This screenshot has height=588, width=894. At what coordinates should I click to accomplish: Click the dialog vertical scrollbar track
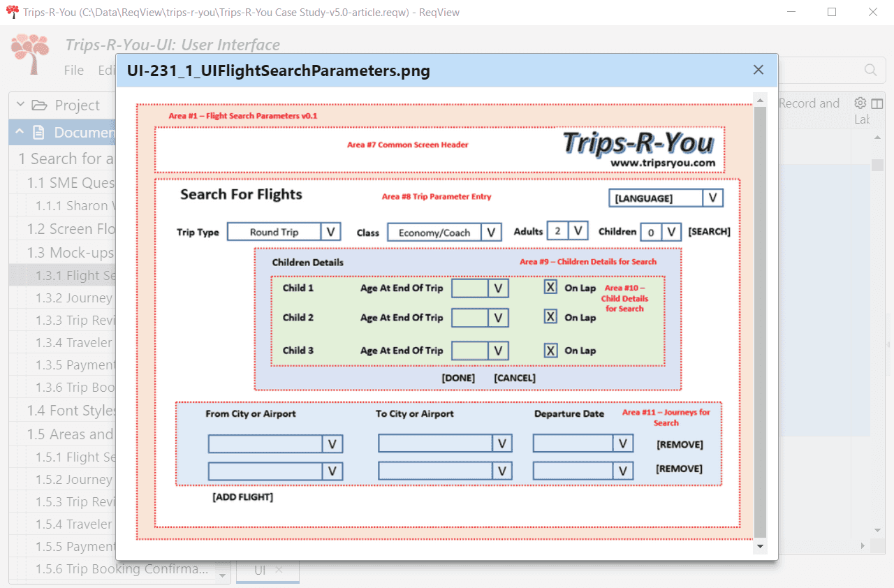point(760,321)
